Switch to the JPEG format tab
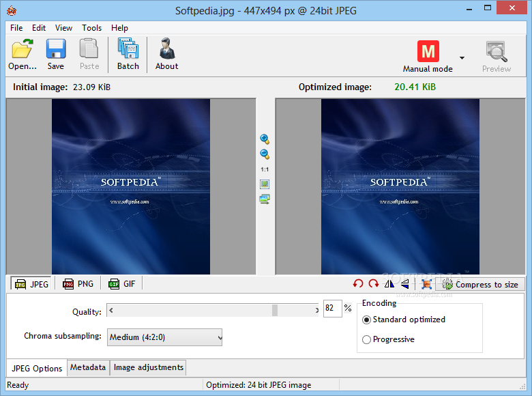Image resolution: width=532 pixels, height=396 pixels. (x=31, y=284)
